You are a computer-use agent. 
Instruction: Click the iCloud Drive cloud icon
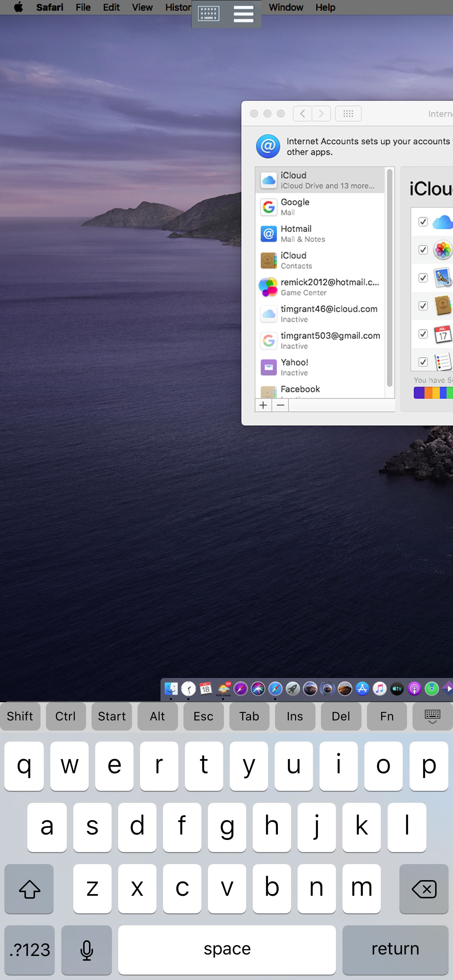443,222
